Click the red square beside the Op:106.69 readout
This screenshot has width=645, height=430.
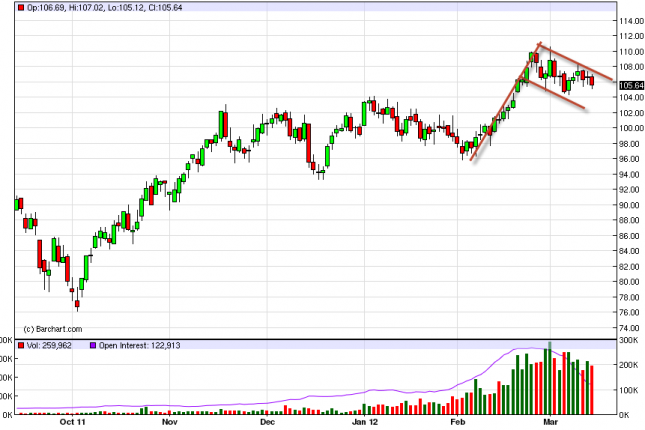pyautogui.click(x=21, y=7)
